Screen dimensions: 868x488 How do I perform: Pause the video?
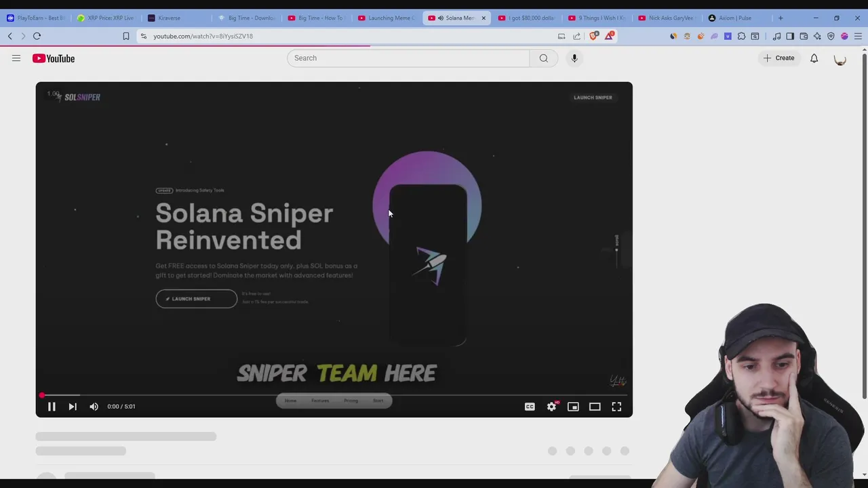pos(52,407)
